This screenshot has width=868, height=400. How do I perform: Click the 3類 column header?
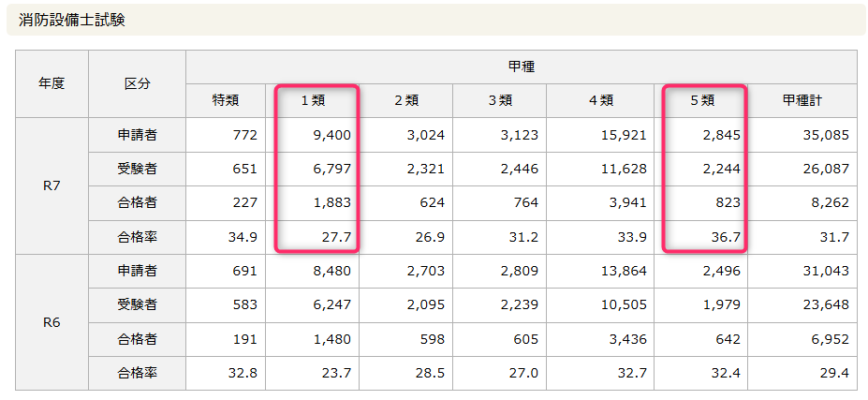coord(499,101)
